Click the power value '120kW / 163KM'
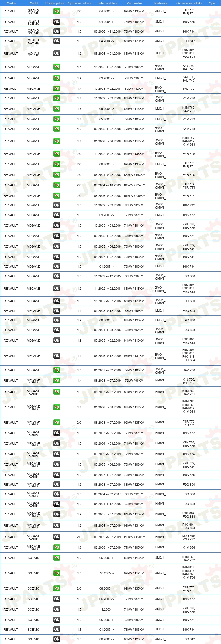Viewport: 221px width, 644px height. tap(134, 175)
